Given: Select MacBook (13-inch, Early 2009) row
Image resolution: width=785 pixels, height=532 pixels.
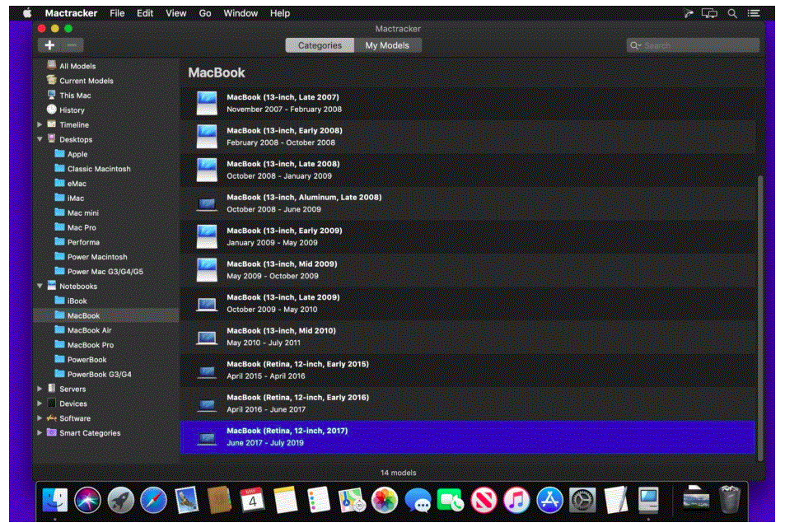Looking at the screenshot, I should [x=468, y=236].
